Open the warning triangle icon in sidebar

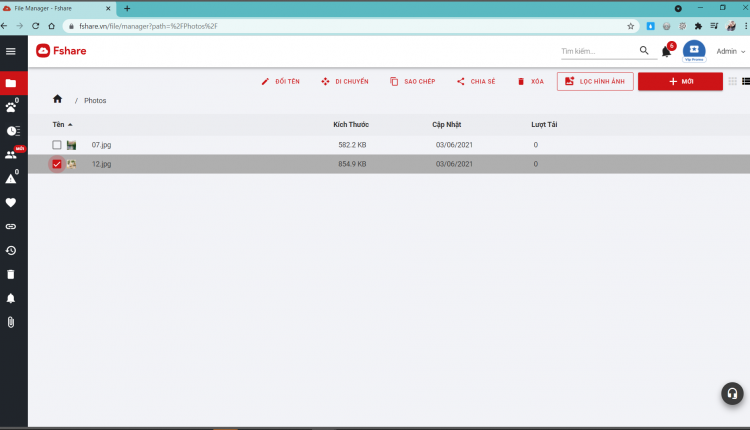point(11,179)
